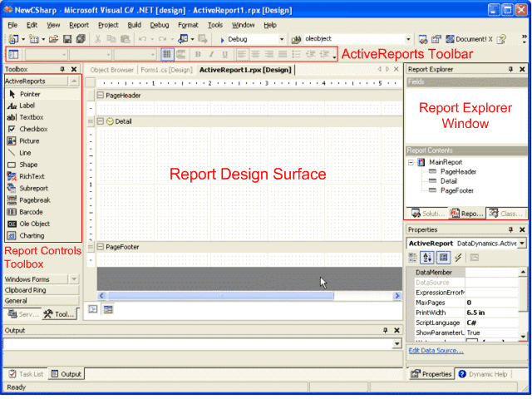Open the Debug configuration dropdown

click(x=281, y=39)
